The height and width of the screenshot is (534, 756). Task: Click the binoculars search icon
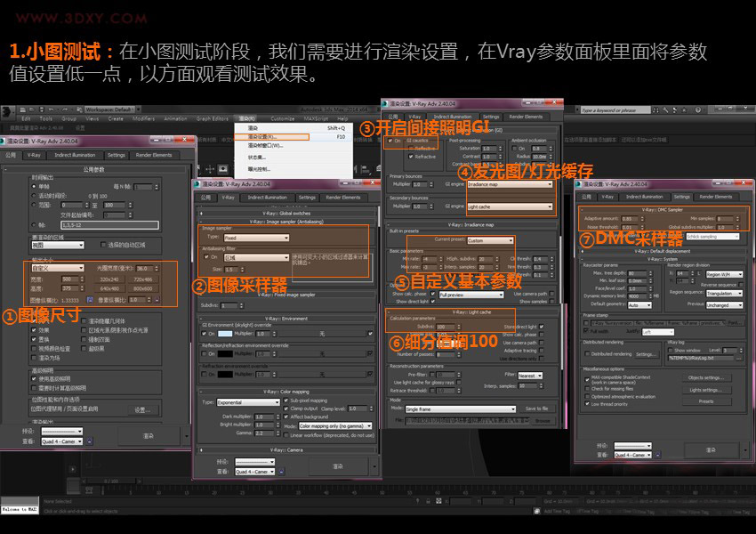click(x=655, y=110)
